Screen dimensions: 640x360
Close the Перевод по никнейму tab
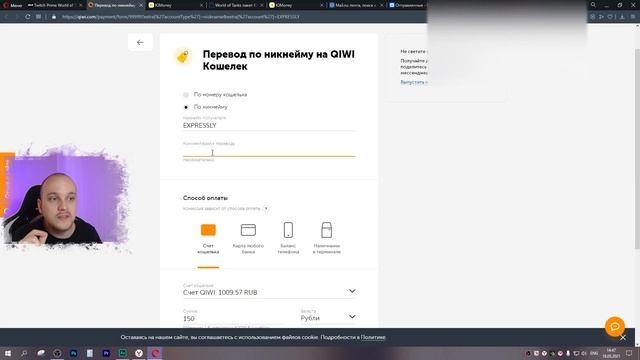[141, 5]
